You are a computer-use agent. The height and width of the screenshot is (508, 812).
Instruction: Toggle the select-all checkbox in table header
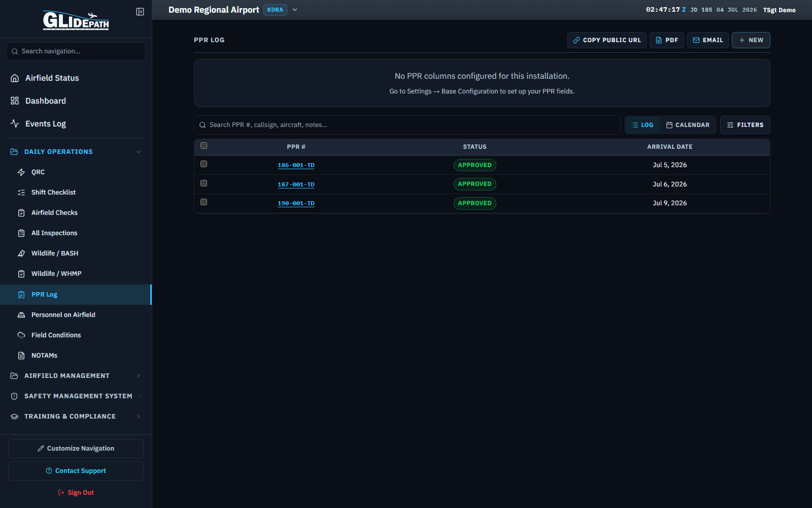click(204, 146)
